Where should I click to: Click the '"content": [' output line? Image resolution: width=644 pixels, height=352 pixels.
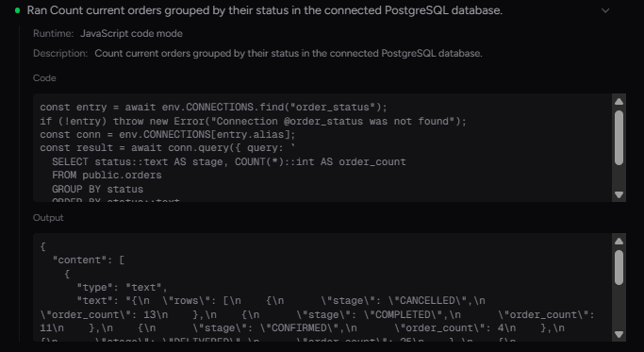click(89, 260)
